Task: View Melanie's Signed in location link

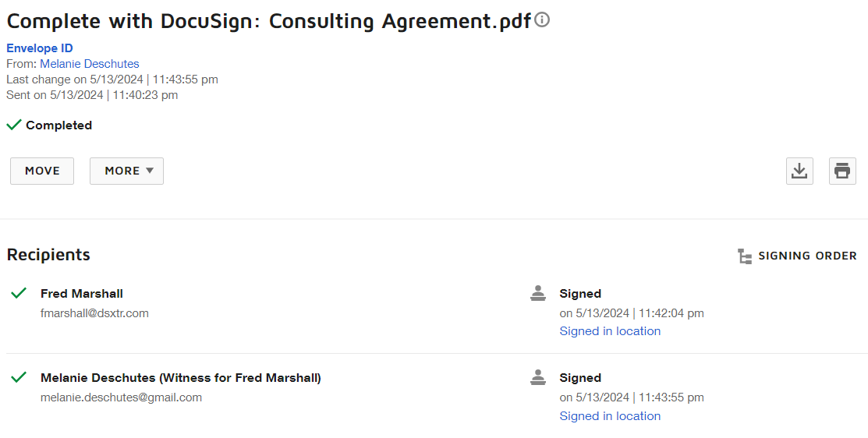Action: [610, 416]
